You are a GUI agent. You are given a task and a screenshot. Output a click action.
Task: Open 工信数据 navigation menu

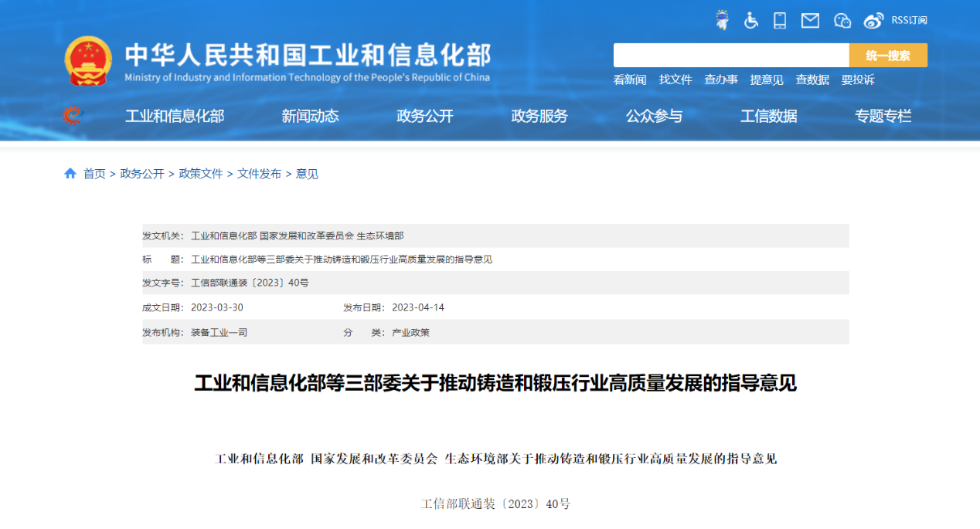769,117
